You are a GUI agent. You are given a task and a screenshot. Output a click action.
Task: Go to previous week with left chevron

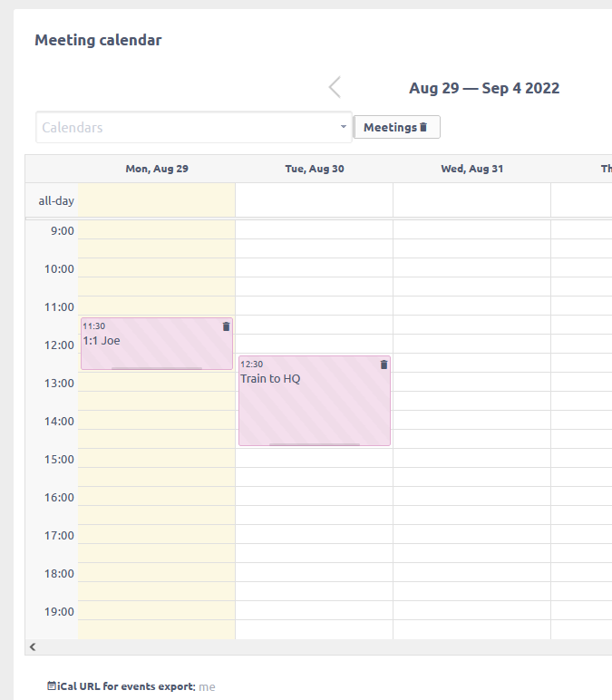[x=335, y=87]
